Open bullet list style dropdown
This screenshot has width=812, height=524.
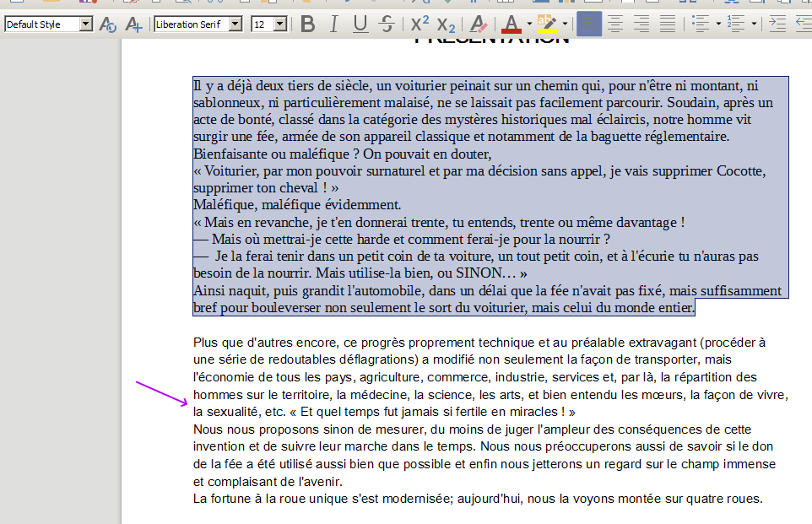pyautogui.click(x=718, y=24)
